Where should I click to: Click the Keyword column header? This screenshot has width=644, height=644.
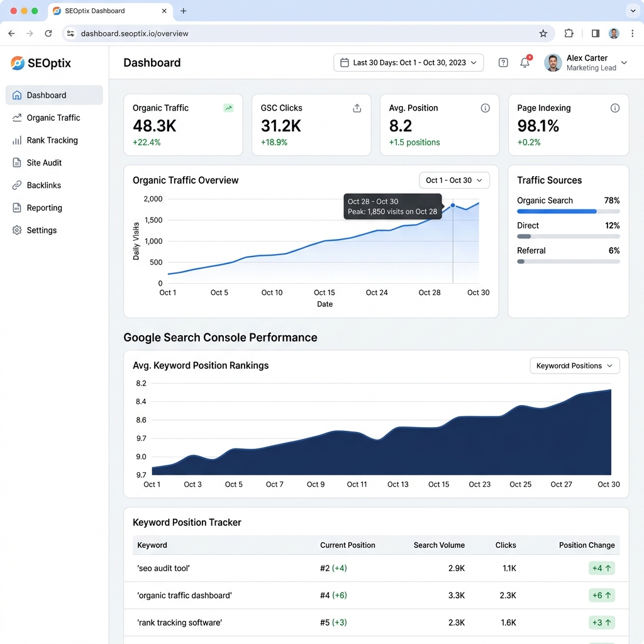[x=152, y=545]
